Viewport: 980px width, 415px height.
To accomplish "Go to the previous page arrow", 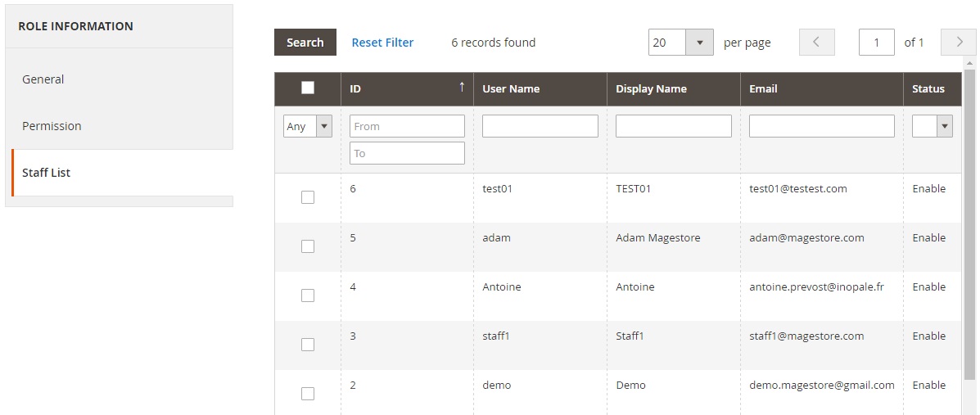I will [816, 43].
